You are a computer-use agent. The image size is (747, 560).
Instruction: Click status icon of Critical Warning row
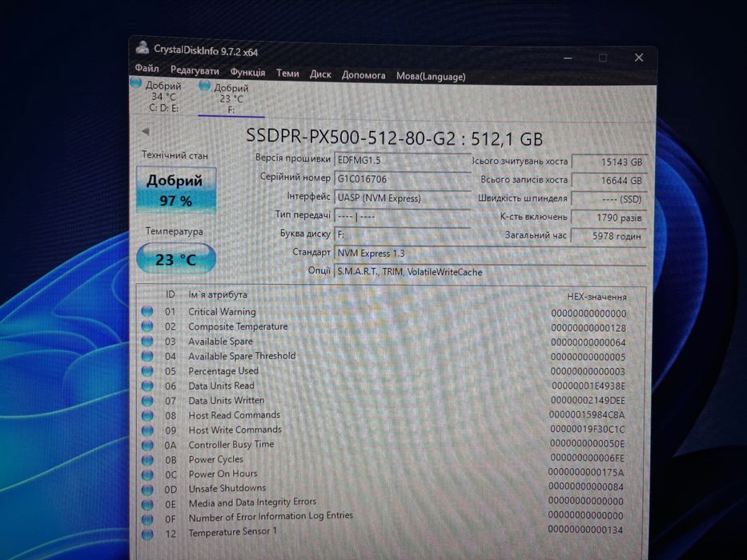(x=147, y=311)
